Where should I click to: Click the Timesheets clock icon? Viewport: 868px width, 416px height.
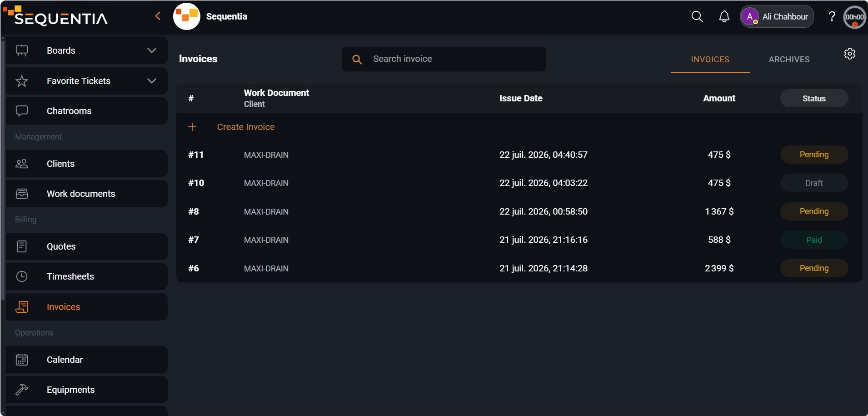pos(22,276)
